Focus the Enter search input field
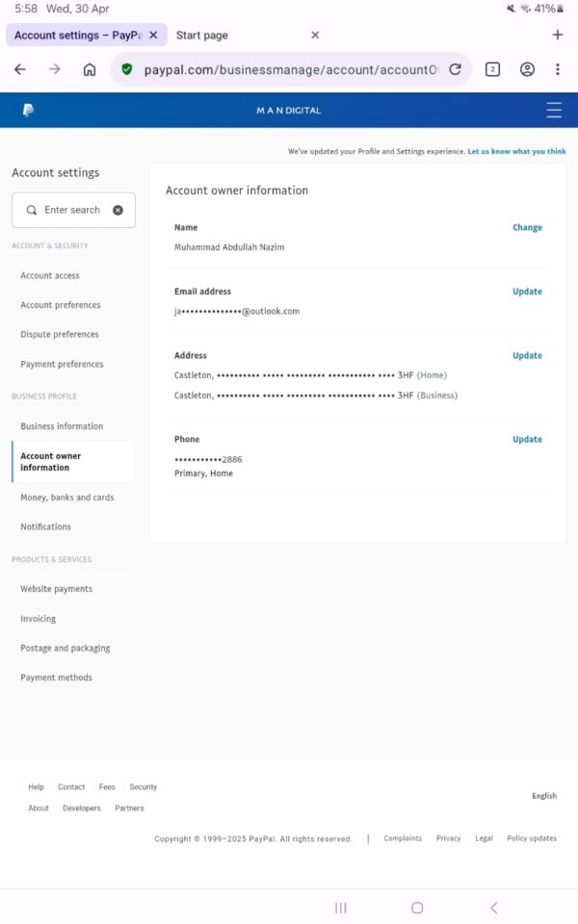 pyautogui.click(x=72, y=210)
